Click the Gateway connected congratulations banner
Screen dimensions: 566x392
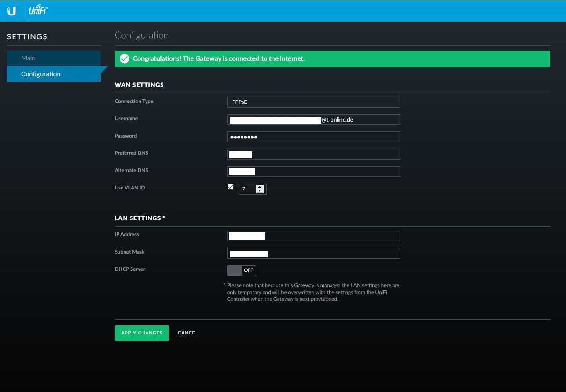332,59
